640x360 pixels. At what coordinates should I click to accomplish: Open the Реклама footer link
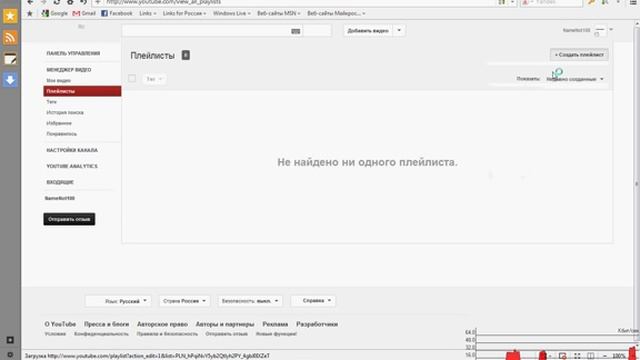pos(275,324)
